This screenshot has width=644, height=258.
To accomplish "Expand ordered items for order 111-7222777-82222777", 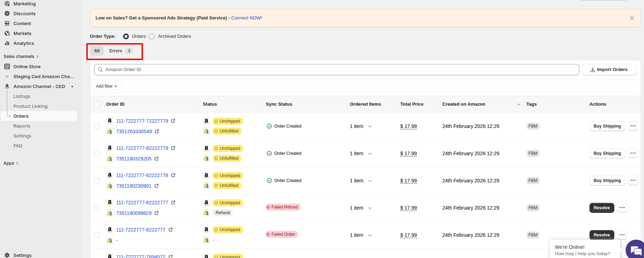I will click(x=370, y=208).
